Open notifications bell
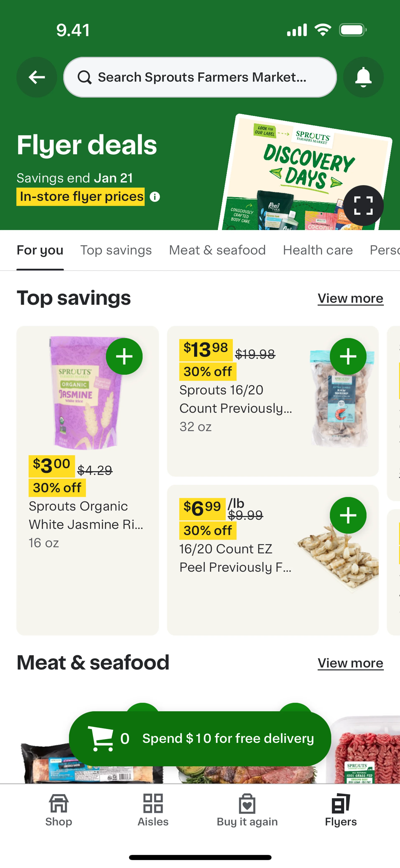This screenshot has height=868, width=400. click(x=363, y=77)
